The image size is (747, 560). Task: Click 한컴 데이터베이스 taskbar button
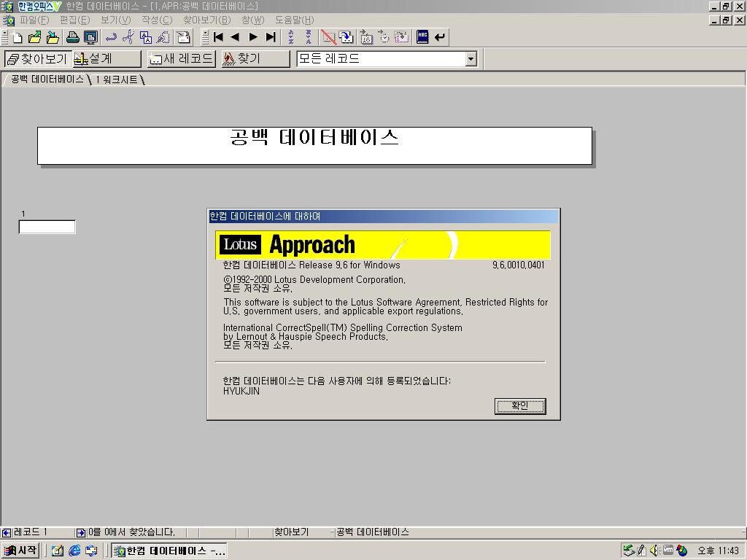[x=169, y=551]
